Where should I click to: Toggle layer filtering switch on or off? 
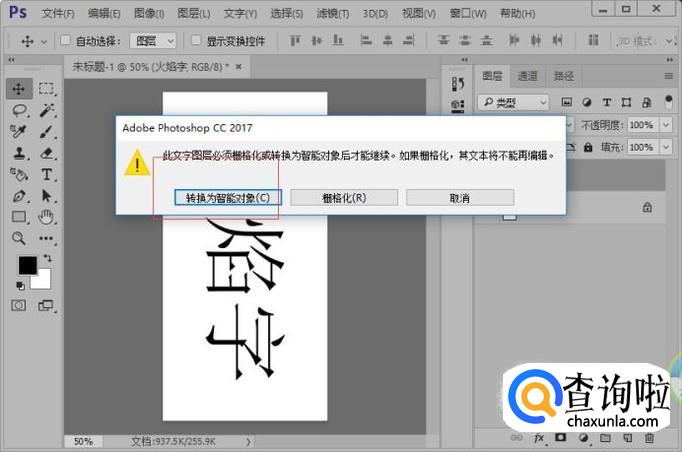669,102
